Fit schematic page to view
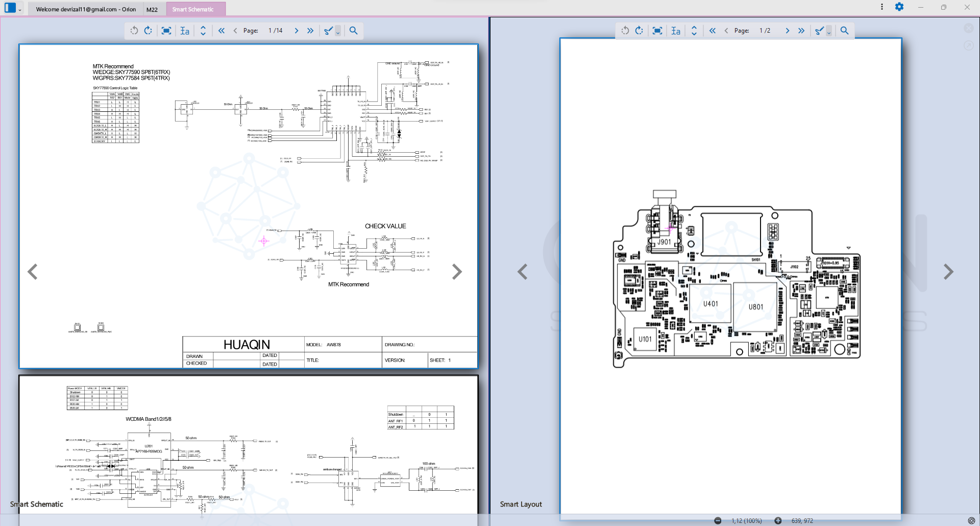Viewport: 980px width, 526px height. pyautogui.click(x=166, y=31)
